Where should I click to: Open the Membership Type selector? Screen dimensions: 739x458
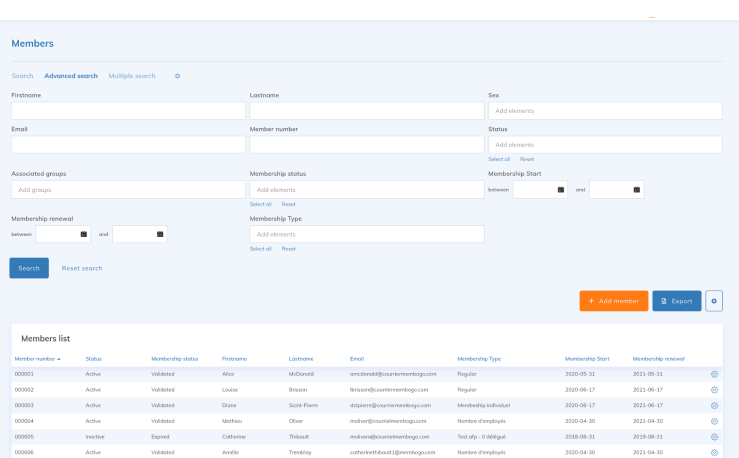(367, 234)
